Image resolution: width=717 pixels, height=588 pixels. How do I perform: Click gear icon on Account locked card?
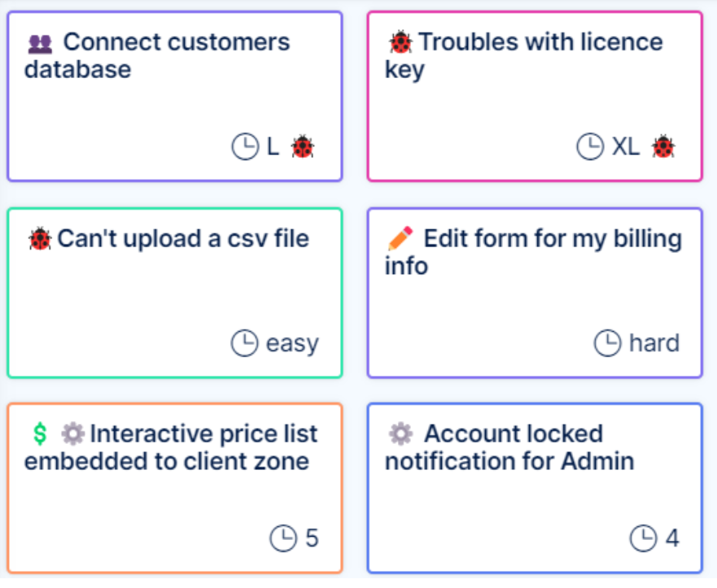(x=400, y=434)
